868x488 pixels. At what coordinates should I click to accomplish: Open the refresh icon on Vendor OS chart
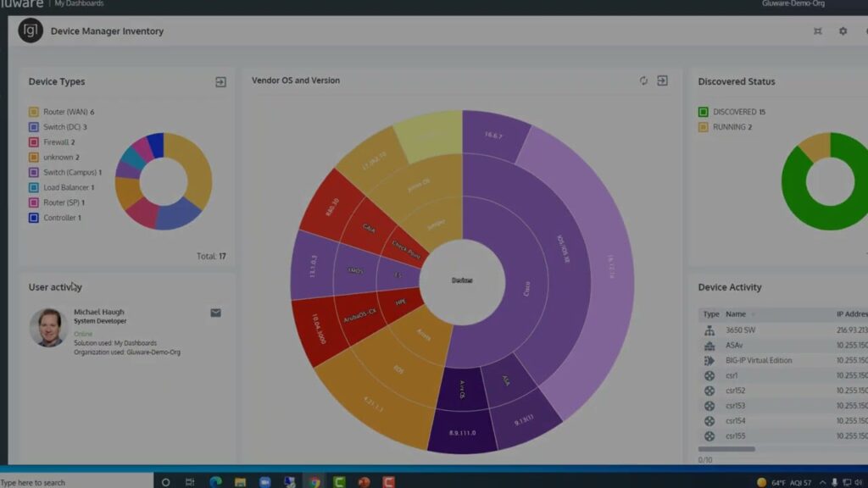[643, 80]
